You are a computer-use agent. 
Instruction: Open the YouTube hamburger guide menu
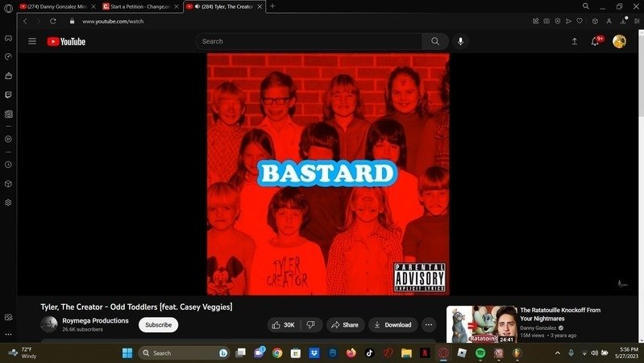pyautogui.click(x=32, y=41)
